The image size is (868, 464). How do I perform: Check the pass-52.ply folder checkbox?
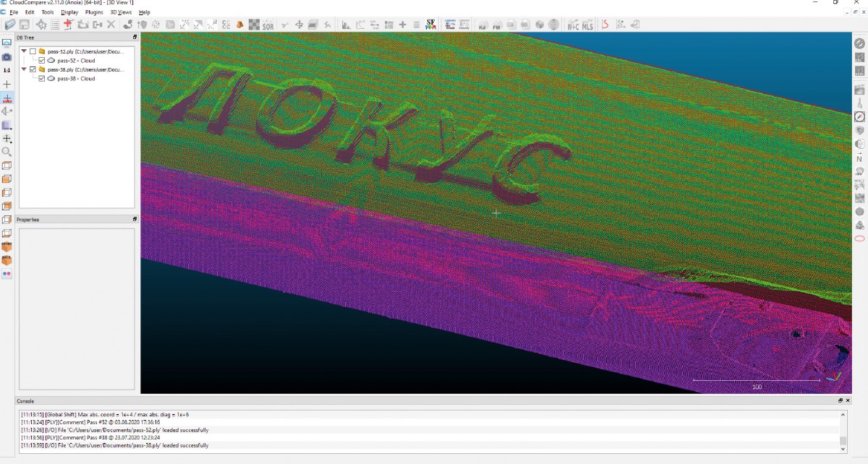[x=33, y=51]
